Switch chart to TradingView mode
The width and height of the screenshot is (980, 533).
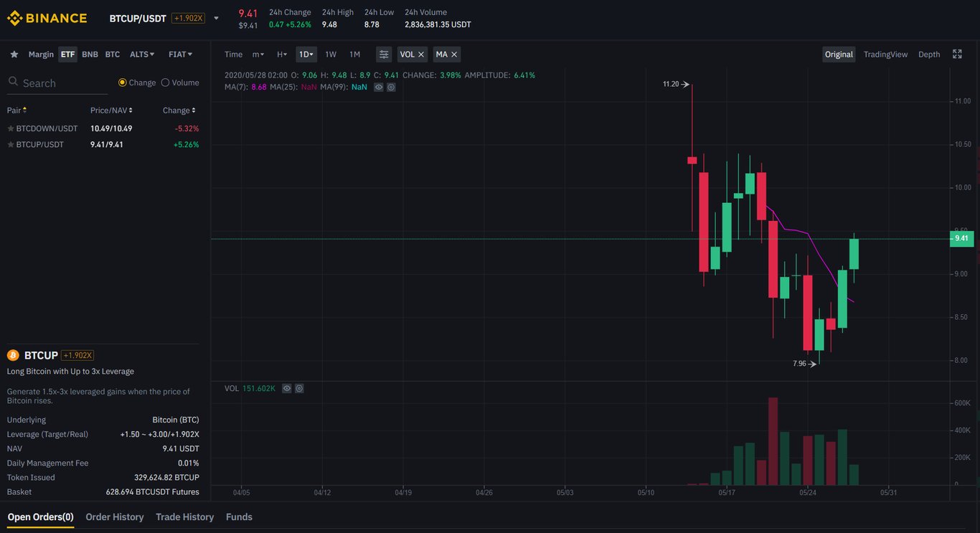coord(885,54)
